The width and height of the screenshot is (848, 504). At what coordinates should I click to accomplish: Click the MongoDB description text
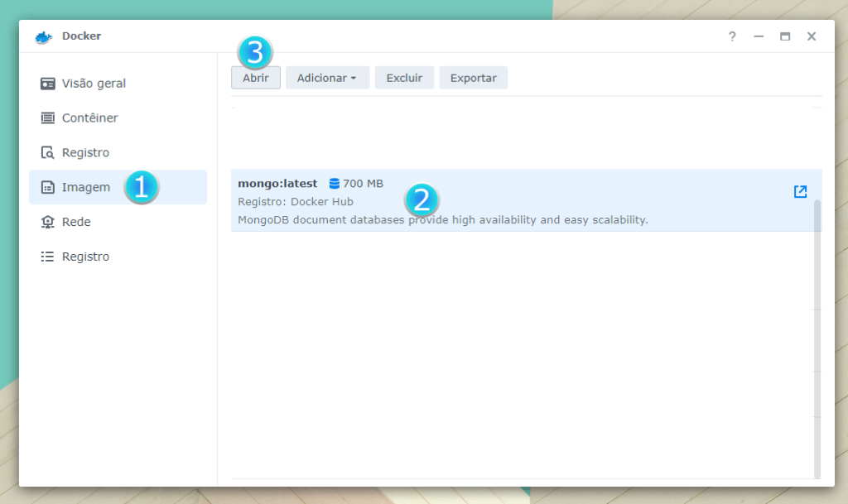[442, 220]
